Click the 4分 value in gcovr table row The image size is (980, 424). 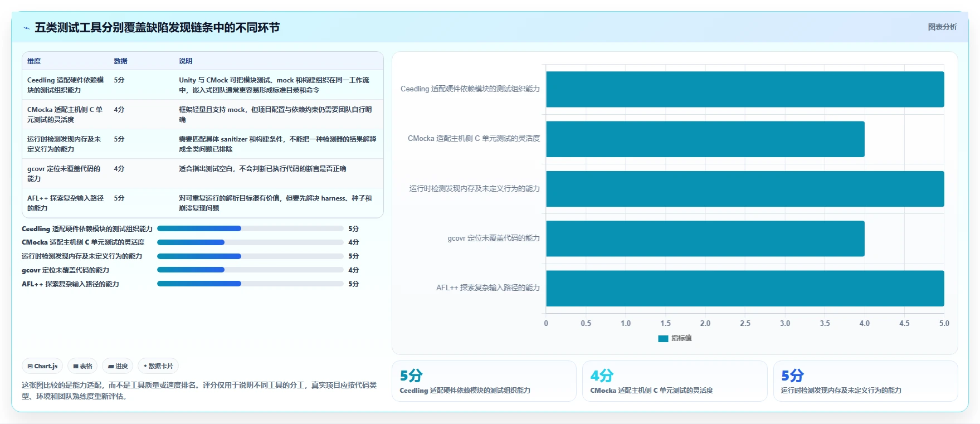[x=119, y=169]
